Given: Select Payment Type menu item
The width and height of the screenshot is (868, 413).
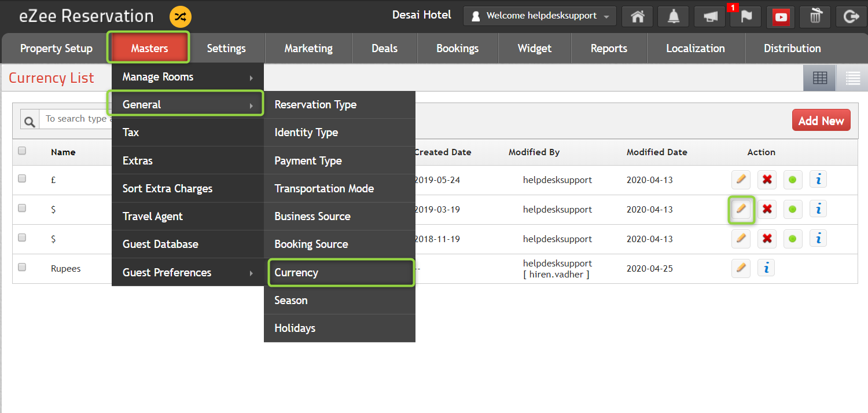Looking at the screenshot, I should [x=340, y=160].
